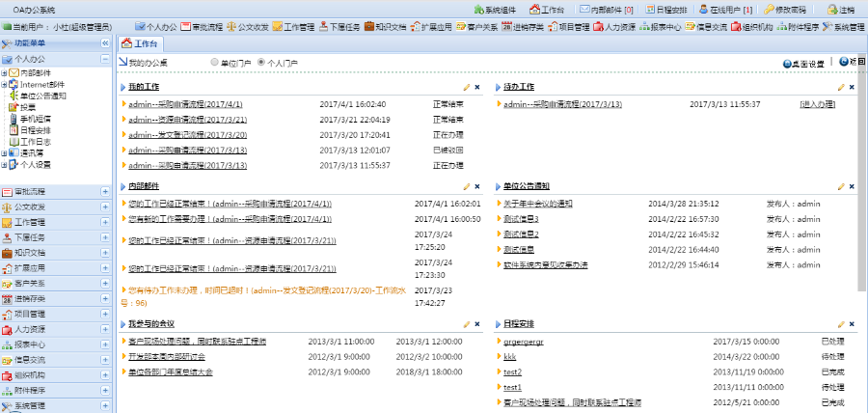The height and width of the screenshot is (413, 868).
Task: Open 工作管理 in the module toolbar
Action: [x=293, y=27]
